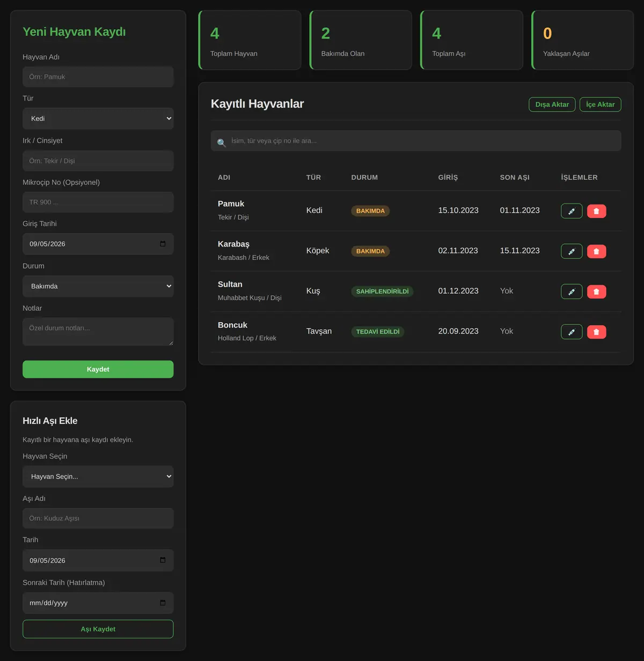Expand the Tür dropdown showing Kedi
Screen dimensions: 644x661
click(x=98, y=119)
